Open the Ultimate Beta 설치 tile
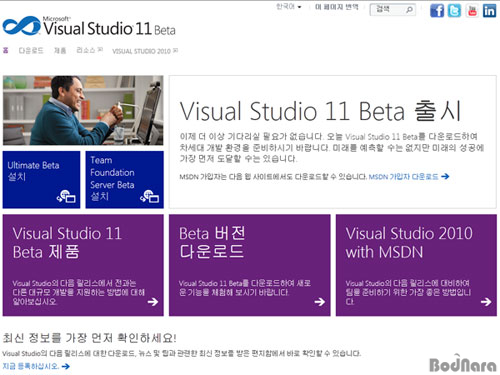The height and width of the screenshot is (375, 500). click(41, 180)
